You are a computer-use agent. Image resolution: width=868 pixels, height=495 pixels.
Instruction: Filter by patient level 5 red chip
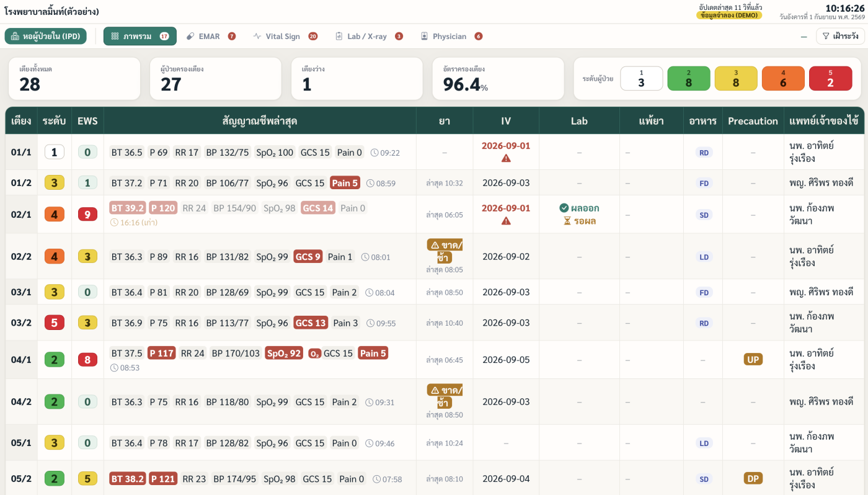(830, 78)
